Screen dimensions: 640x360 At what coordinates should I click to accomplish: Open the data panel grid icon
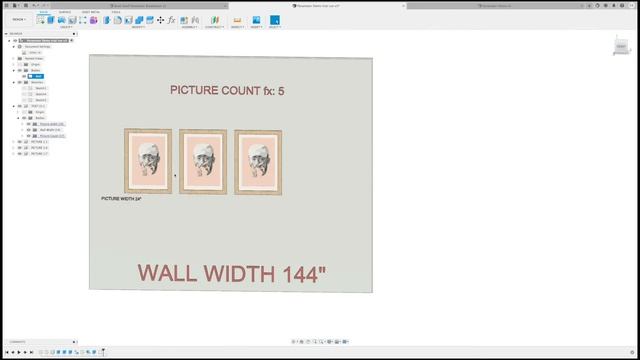click(7, 6)
